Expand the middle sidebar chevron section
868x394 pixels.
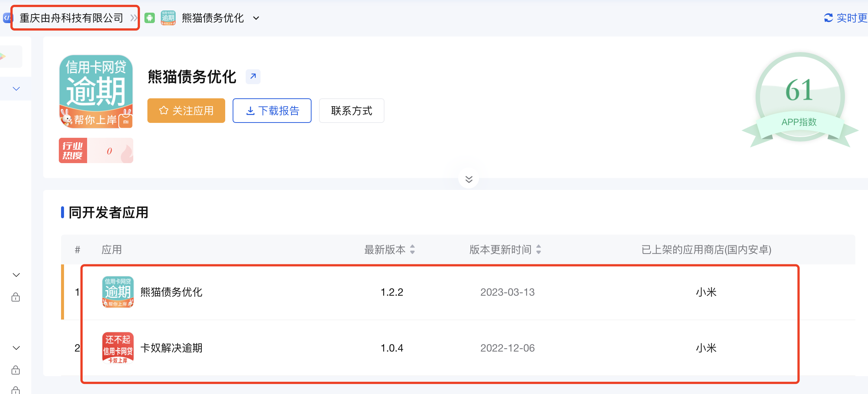(16, 275)
